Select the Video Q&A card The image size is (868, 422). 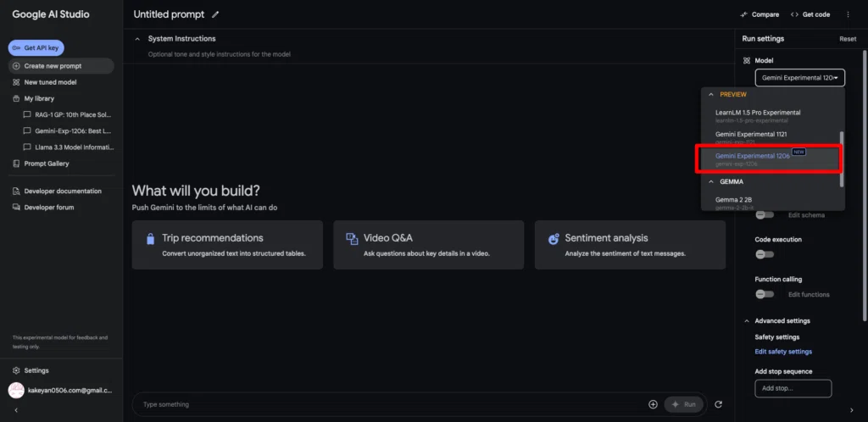[428, 245]
